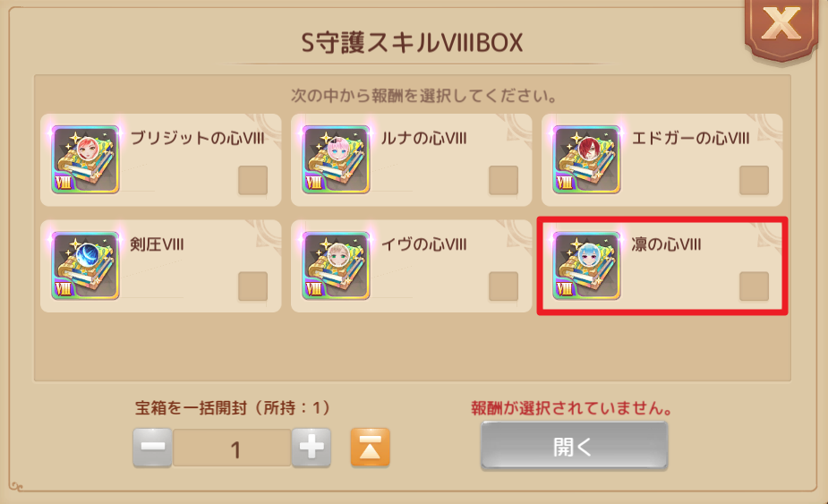Increase box quantity with plus button

[x=312, y=448]
